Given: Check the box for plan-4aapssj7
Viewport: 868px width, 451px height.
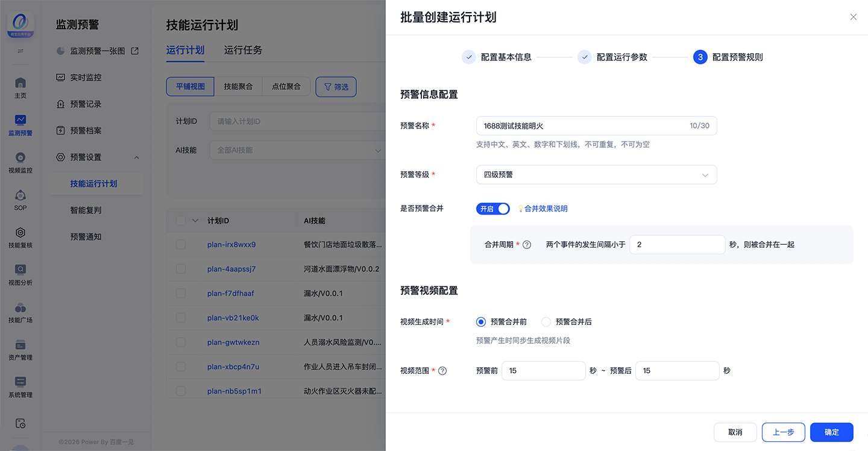Looking at the screenshot, I should [x=181, y=269].
